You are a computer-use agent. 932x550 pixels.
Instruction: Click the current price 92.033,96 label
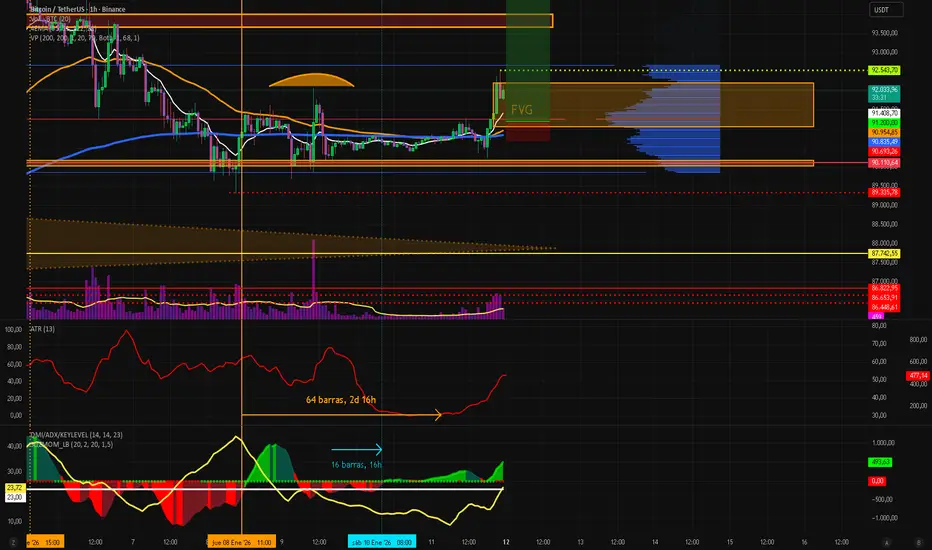click(x=884, y=93)
